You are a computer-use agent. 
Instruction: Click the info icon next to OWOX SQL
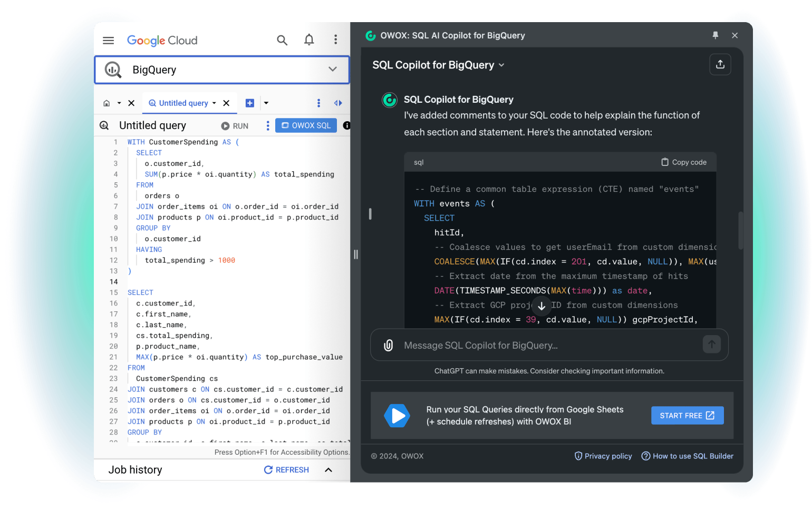(x=347, y=125)
